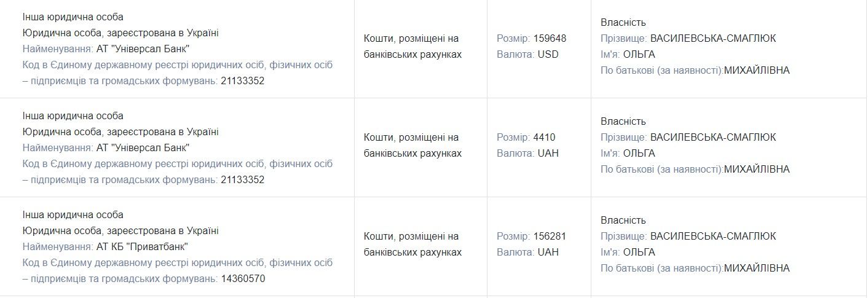
Task: Click "Інша юридична особа" in the Приватбанк row
Action: tap(73, 214)
